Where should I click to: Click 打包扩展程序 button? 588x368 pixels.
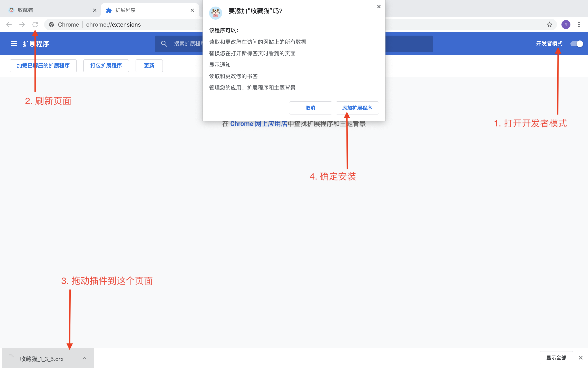pyautogui.click(x=106, y=66)
